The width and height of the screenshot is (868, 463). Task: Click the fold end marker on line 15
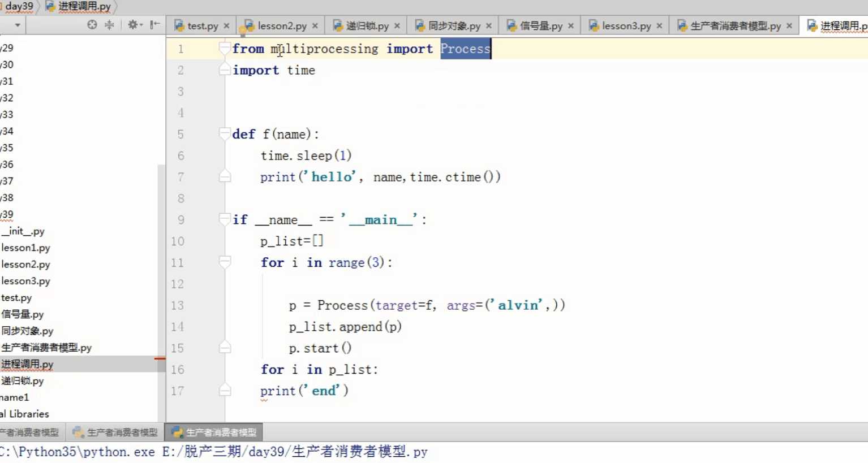pyautogui.click(x=225, y=347)
